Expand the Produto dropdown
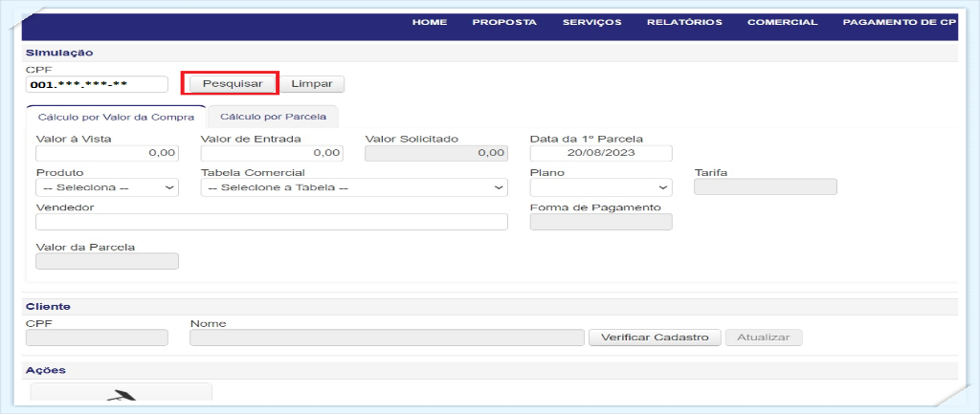This screenshot has height=414, width=980. (107, 187)
